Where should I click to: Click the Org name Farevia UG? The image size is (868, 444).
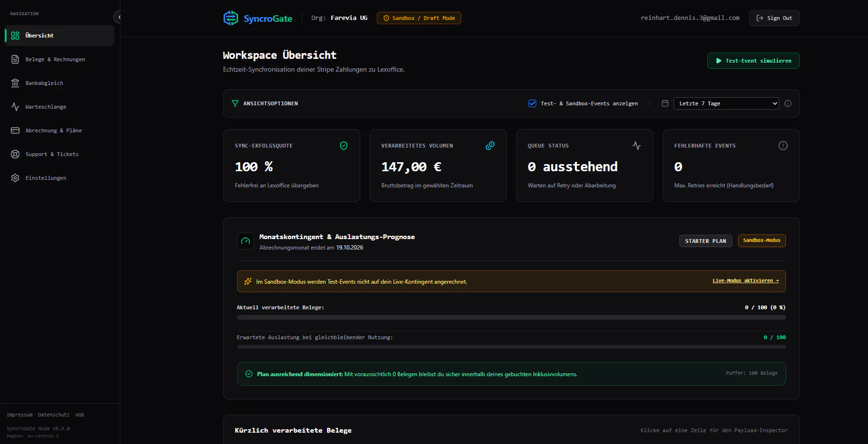coord(349,18)
